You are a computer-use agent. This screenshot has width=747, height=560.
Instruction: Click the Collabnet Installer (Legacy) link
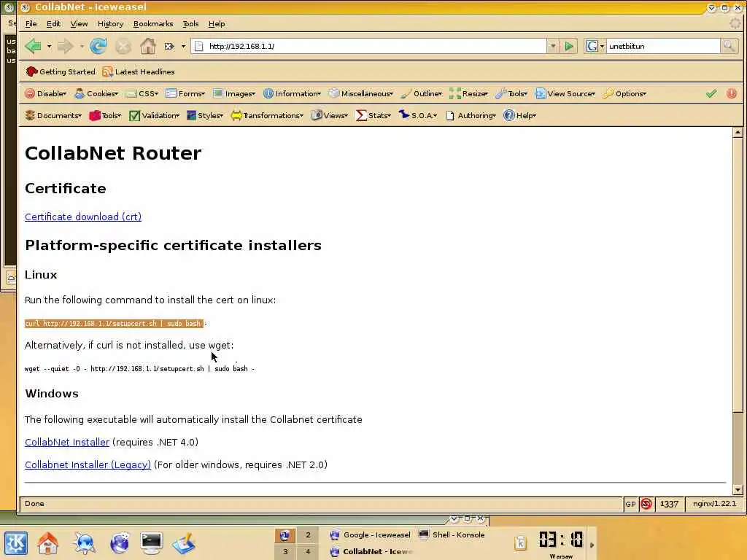point(88,464)
